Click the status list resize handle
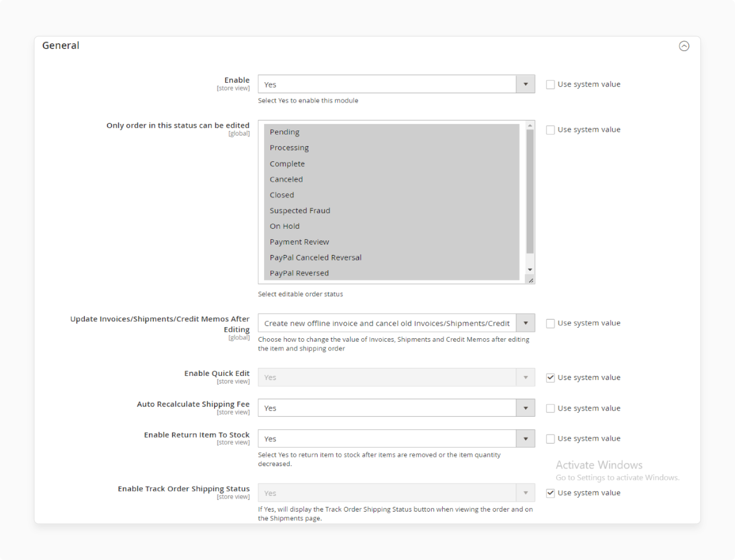This screenshot has width=735, height=560. [x=531, y=280]
